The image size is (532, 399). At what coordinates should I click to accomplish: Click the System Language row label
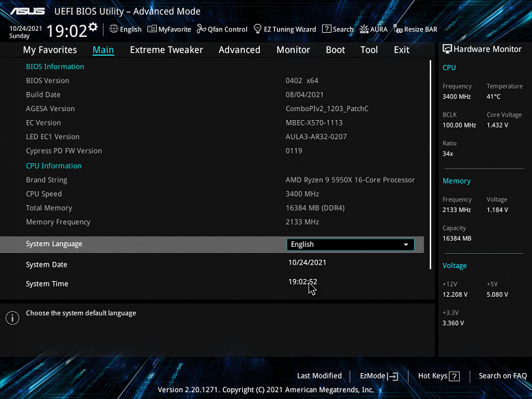point(54,244)
